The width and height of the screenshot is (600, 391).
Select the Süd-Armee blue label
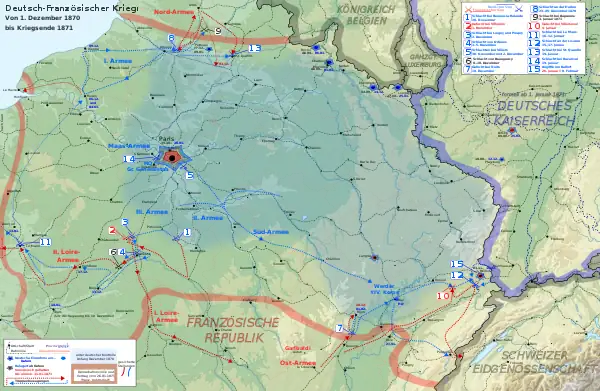coord(271,232)
